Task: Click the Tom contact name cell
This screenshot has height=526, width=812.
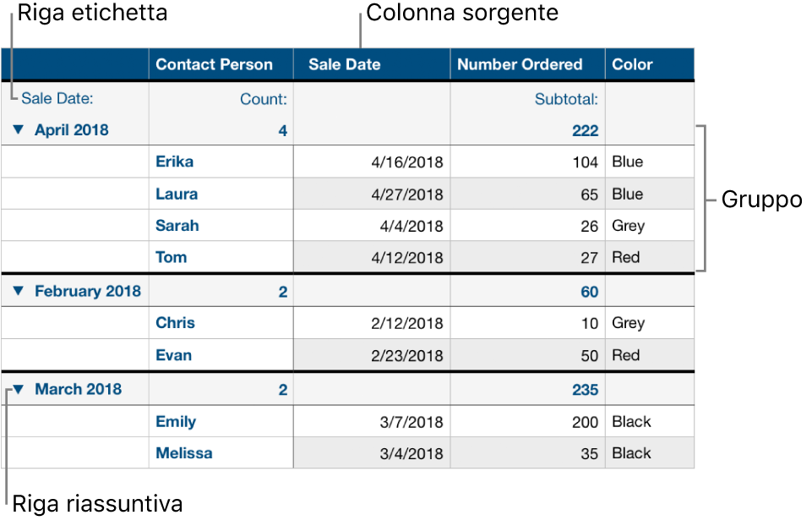Action: (172, 257)
